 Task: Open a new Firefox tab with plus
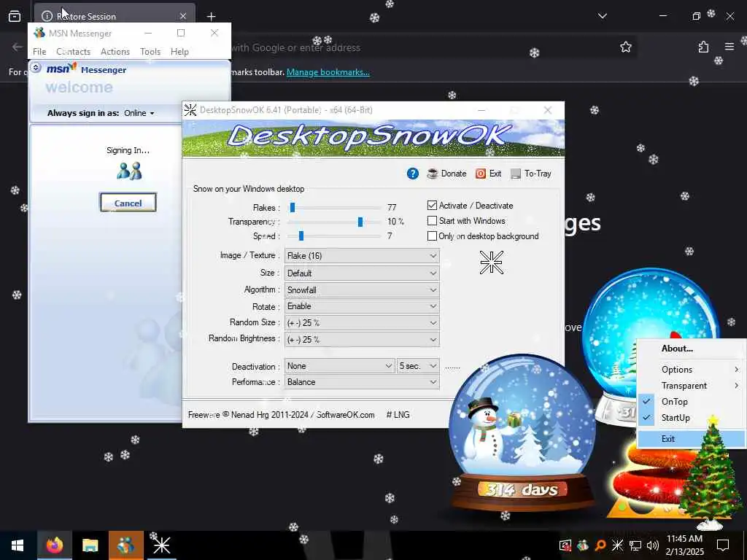[x=211, y=16]
